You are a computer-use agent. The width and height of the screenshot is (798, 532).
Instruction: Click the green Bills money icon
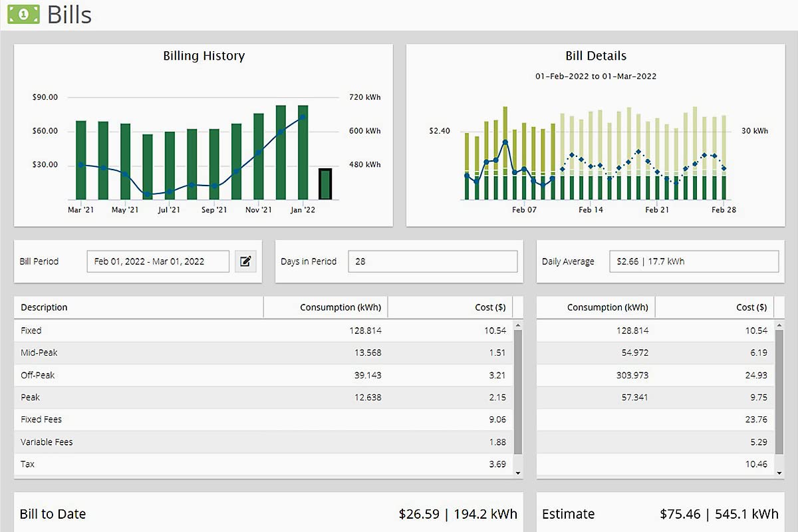[x=24, y=14]
